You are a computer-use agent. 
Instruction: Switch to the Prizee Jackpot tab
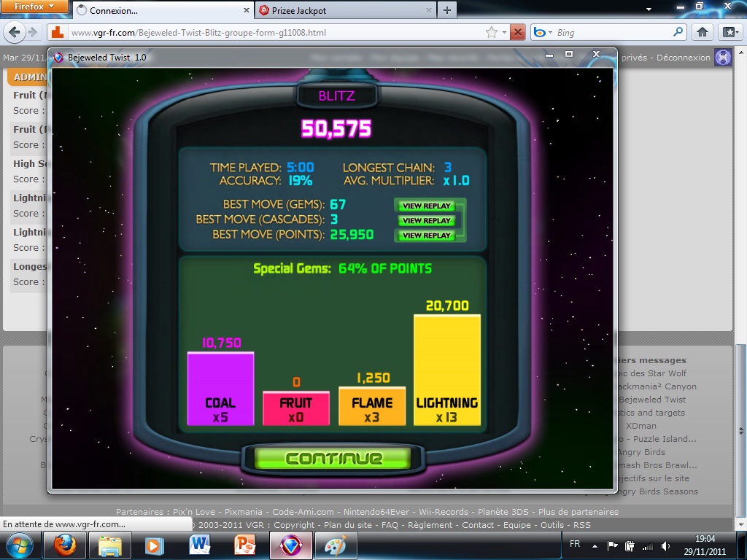pos(341,10)
